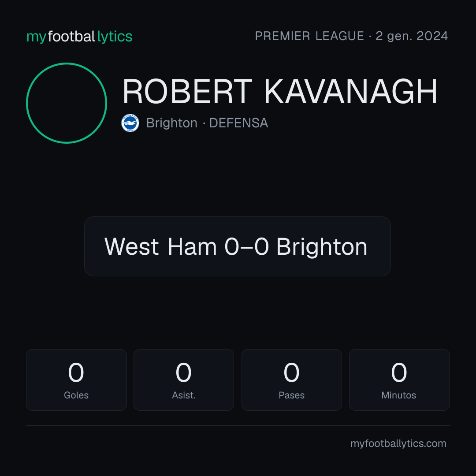476x476 pixels.
Task: Select the green player avatar circle
Action: pyautogui.click(x=67, y=103)
